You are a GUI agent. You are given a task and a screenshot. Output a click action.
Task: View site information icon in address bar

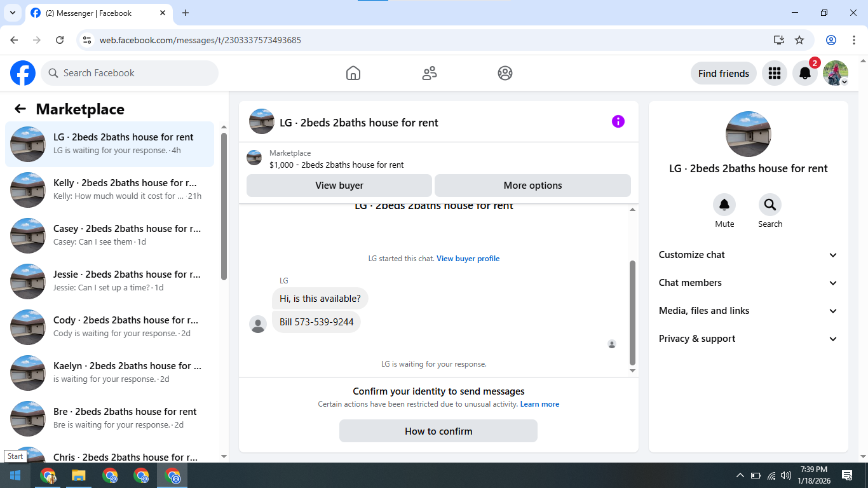click(88, 40)
